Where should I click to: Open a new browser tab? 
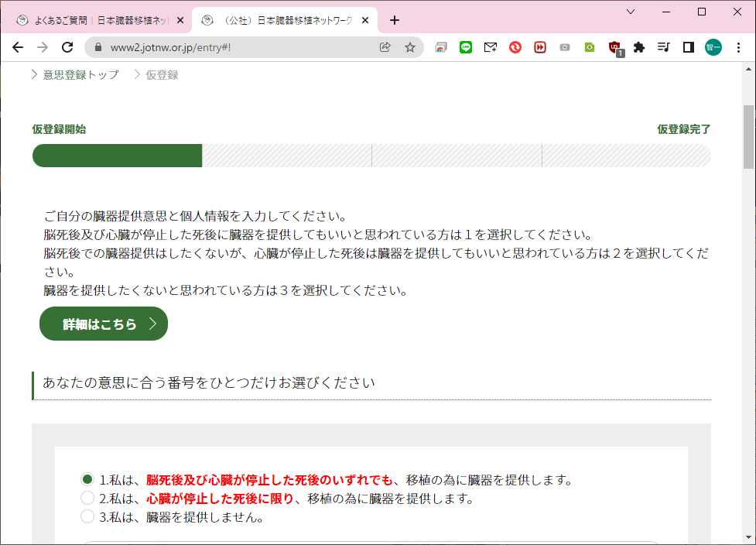pyautogui.click(x=395, y=20)
